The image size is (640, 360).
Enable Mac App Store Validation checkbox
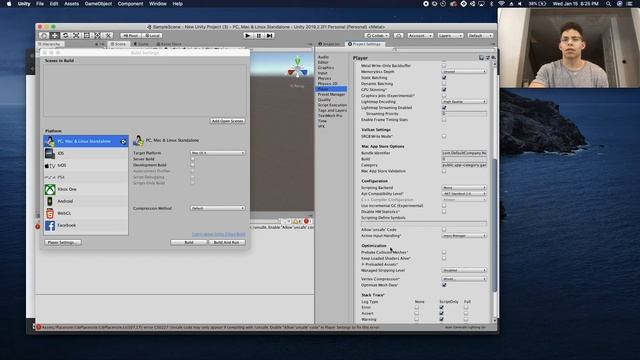(x=444, y=171)
